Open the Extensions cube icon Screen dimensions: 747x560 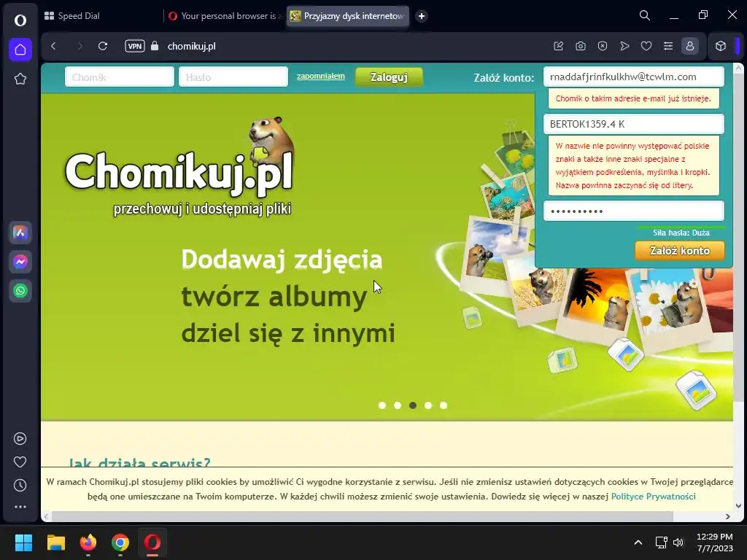point(720,46)
